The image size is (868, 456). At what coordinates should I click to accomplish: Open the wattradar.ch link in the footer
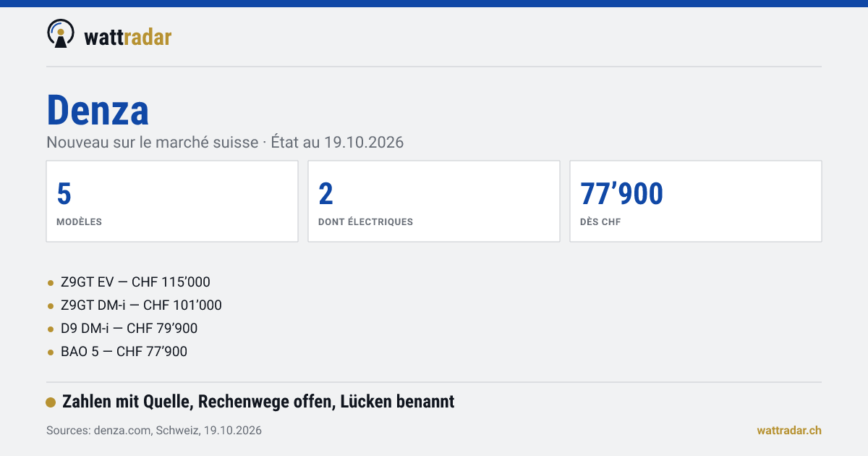click(x=789, y=431)
